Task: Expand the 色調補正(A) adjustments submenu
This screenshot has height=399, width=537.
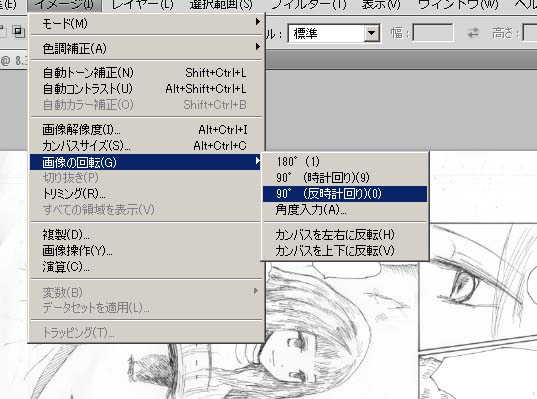Action: (x=146, y=48)
